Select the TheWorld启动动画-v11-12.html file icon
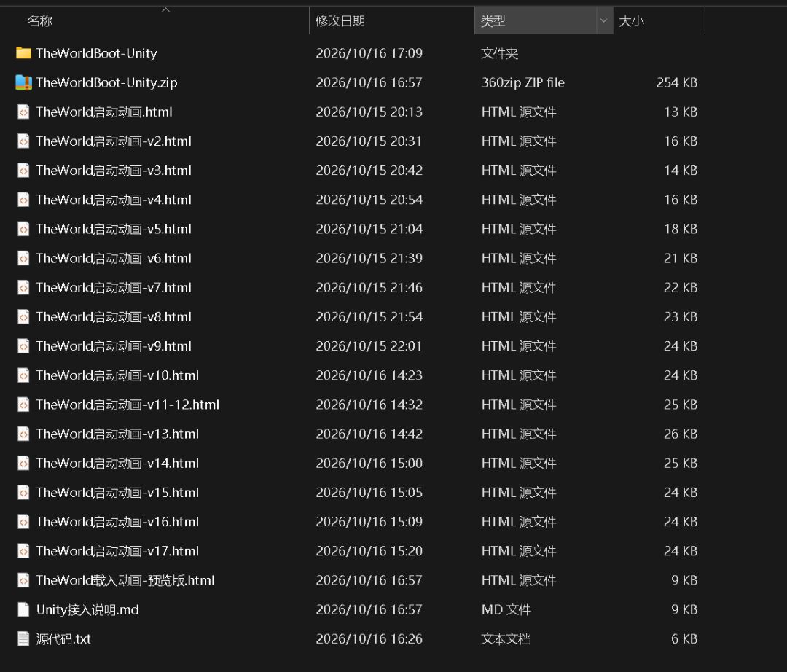787x672 pixels. coord(23,405)
